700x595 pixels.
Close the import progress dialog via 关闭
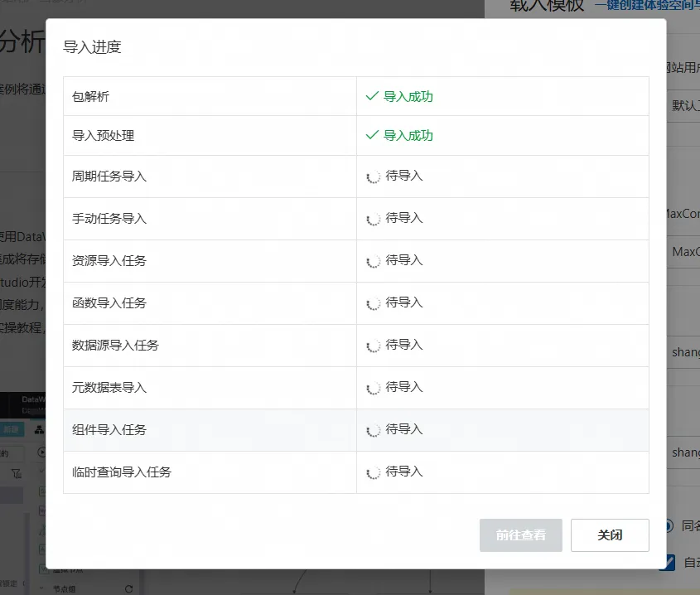click(x=610, y=535)
